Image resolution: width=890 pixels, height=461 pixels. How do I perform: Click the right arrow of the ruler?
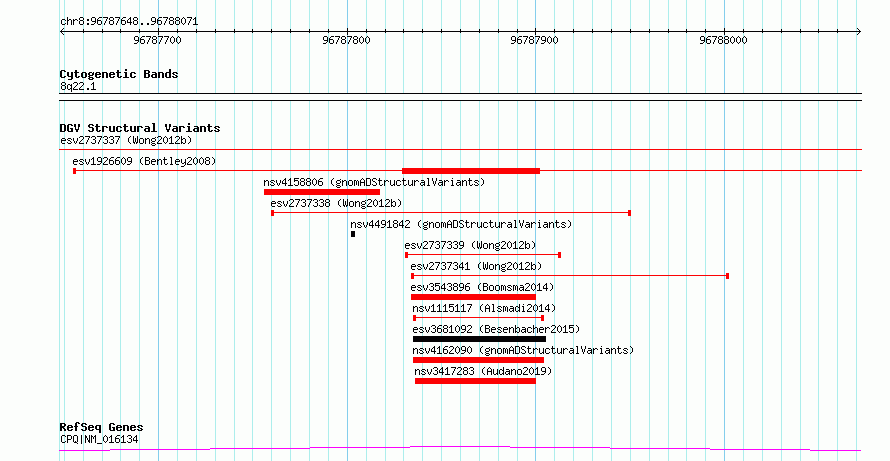pyautogui.click(x=859, y=32)
